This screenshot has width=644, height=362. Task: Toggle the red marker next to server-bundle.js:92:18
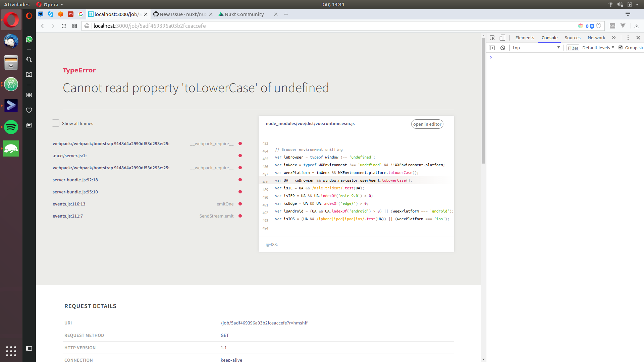click(x=240, y=180)
